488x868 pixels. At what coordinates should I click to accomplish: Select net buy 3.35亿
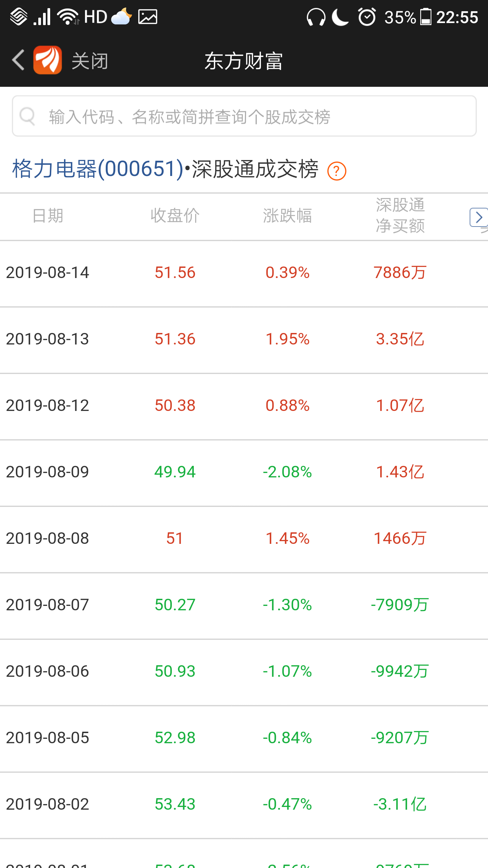coord(400,339)
